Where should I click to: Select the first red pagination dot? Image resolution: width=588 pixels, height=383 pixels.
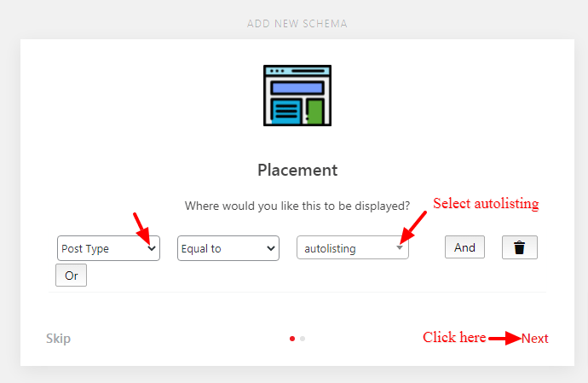(292, 339)
